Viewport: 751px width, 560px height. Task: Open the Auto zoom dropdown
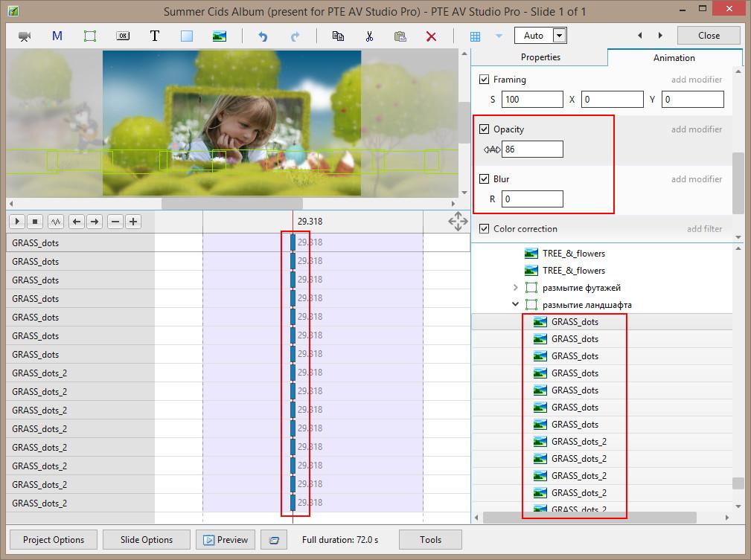tap(560, 36)
